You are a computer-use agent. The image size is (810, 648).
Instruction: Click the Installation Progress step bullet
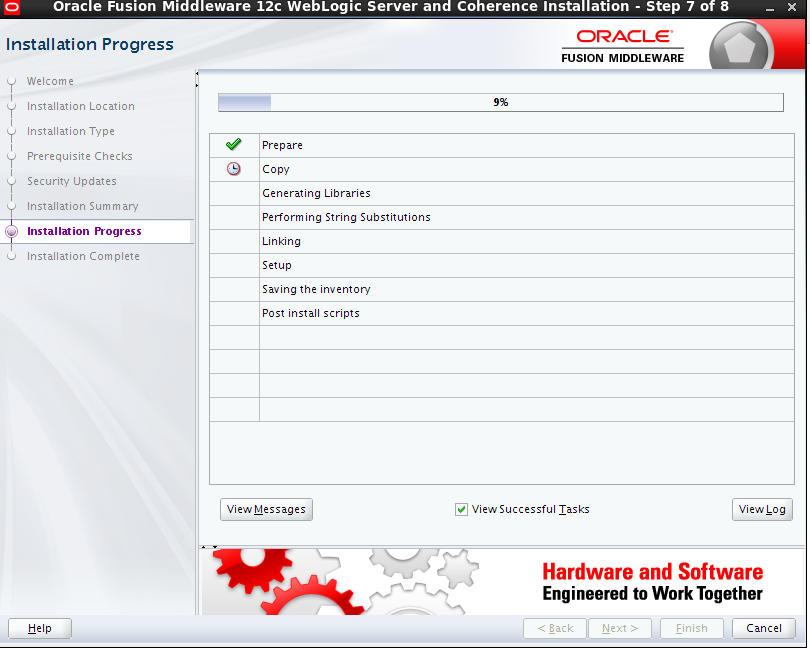(x=11, y=232)
